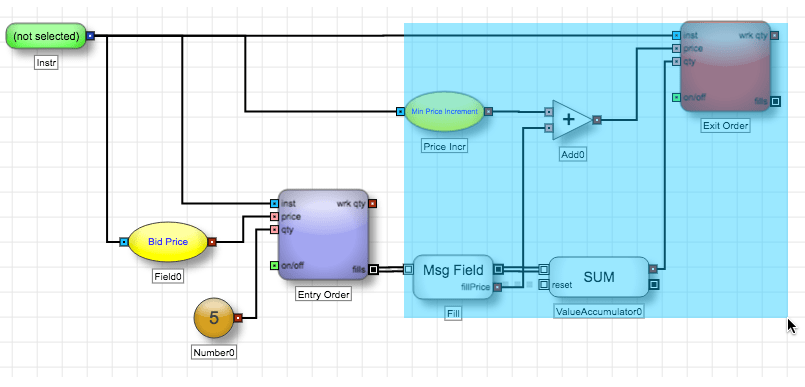
Task: Click the Bid Price block's red output port
Action: pyautogui.click(x=212, y=241)
